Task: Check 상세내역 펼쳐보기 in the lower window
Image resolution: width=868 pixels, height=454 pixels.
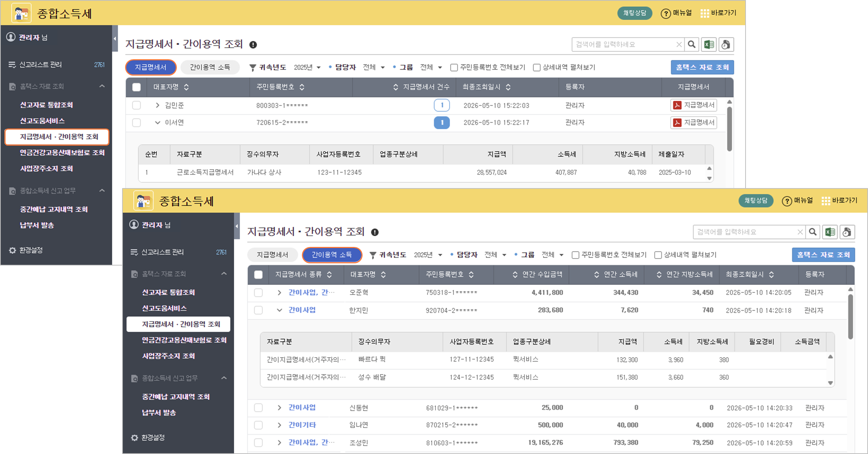Action: 658,255
